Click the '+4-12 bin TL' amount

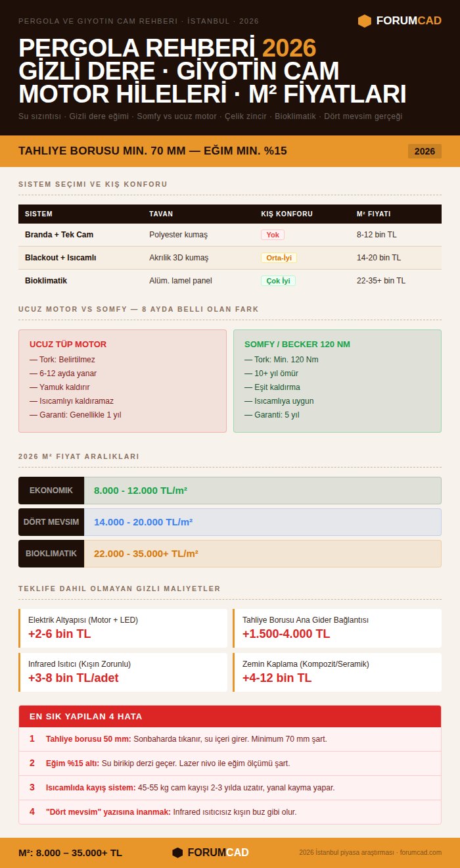pos(277,678)
